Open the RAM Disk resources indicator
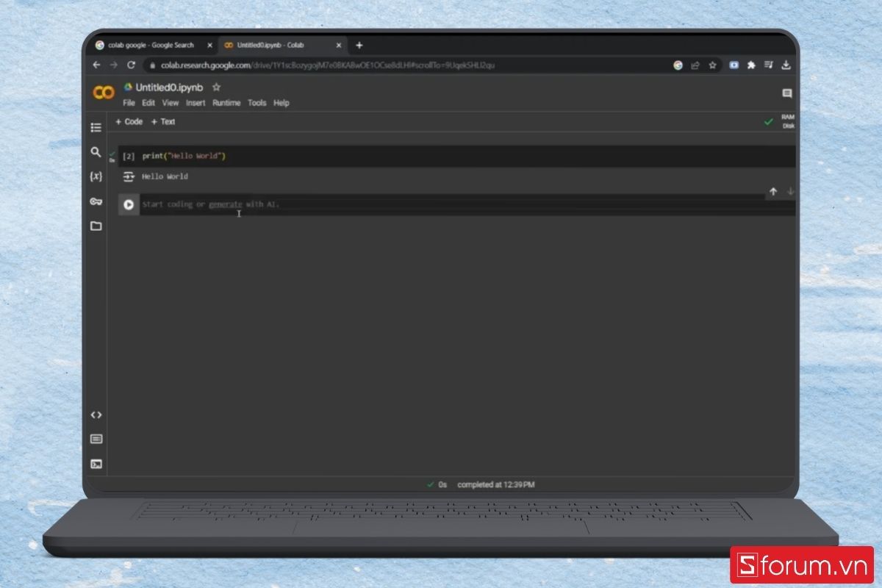 (788, 121)
